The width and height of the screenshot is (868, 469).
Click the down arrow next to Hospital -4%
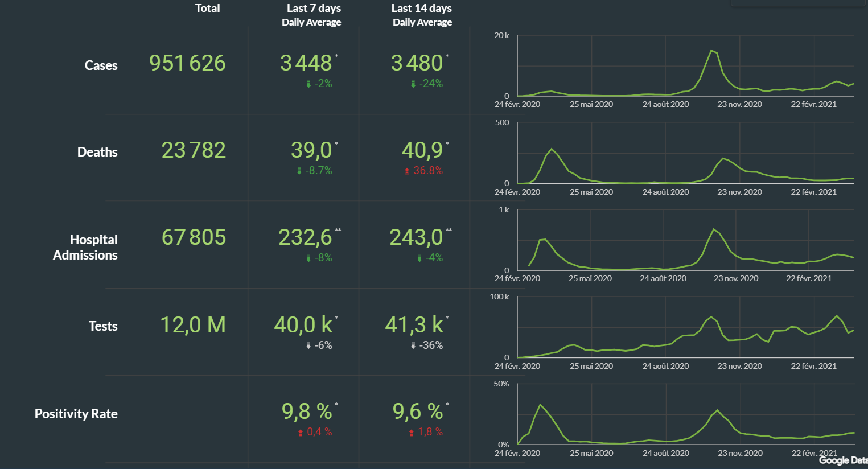[x=419, y=258]
